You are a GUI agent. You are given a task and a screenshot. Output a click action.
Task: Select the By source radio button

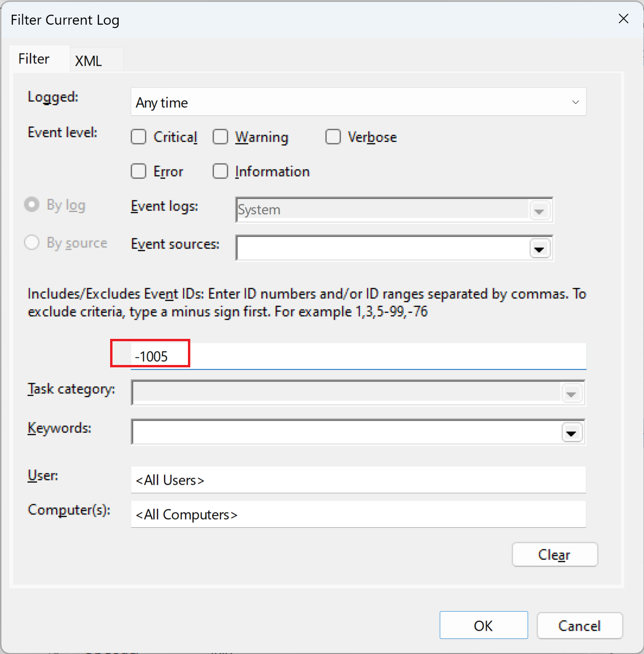point(31,243)
